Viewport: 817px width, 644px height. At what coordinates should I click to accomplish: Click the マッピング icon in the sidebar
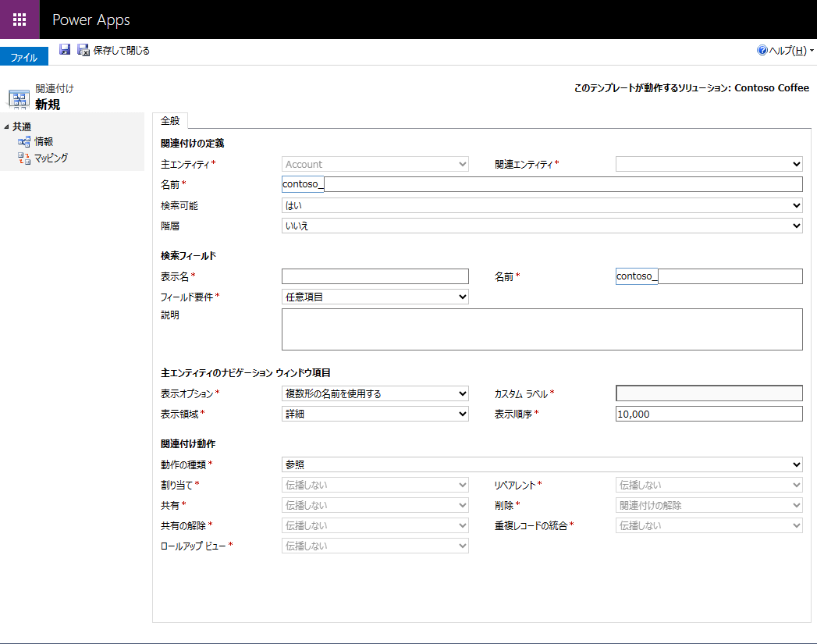point(23,157)
